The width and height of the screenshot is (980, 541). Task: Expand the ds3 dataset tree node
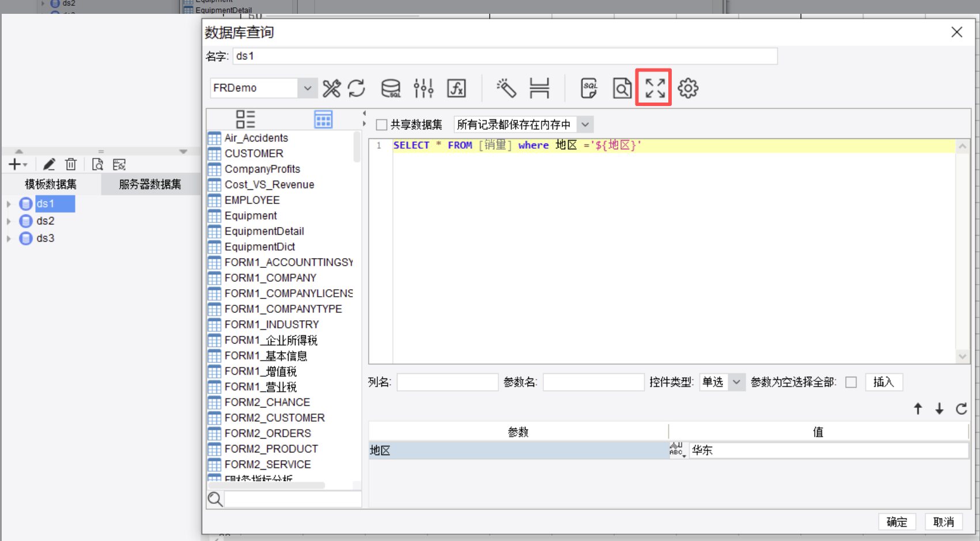(x=9, y=239)
